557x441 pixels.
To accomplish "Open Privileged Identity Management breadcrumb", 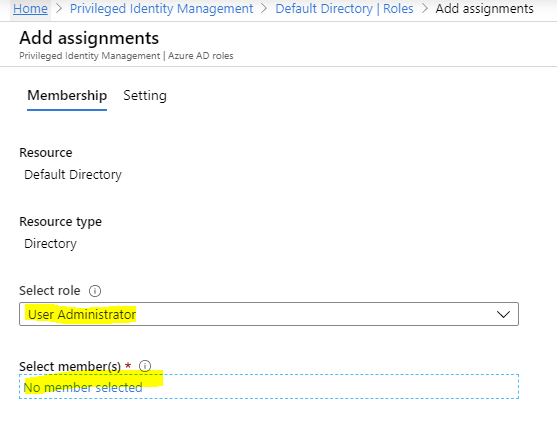I will pos(162,9).
